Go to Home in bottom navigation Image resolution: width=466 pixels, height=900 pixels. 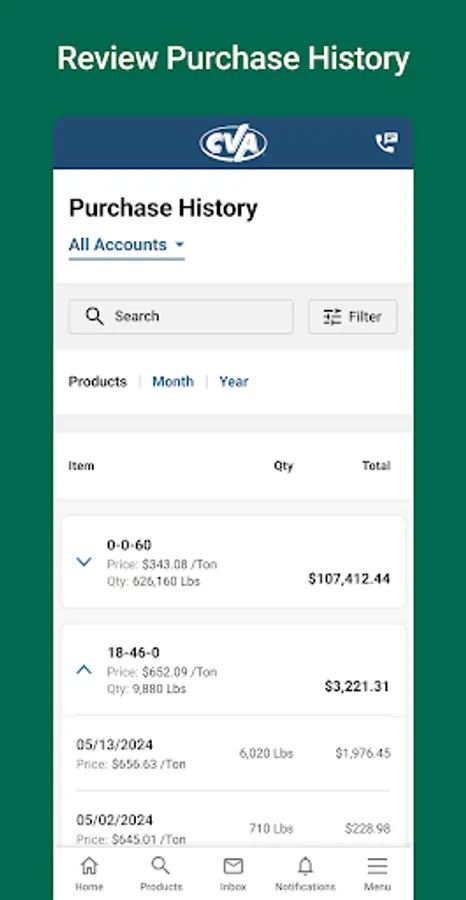pos(89,873)
